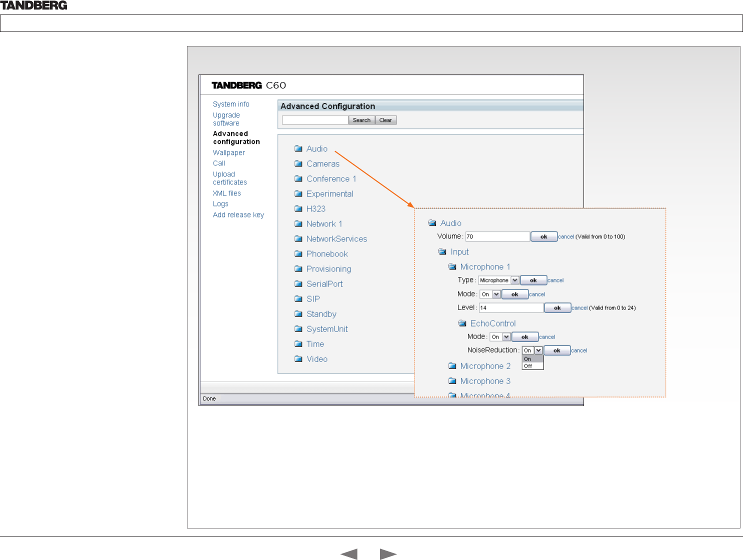743x560 pixels.
Task: Collapse the open Audio folder icon in detail panel
Action: pyautogui.click(x=432, y=223)
